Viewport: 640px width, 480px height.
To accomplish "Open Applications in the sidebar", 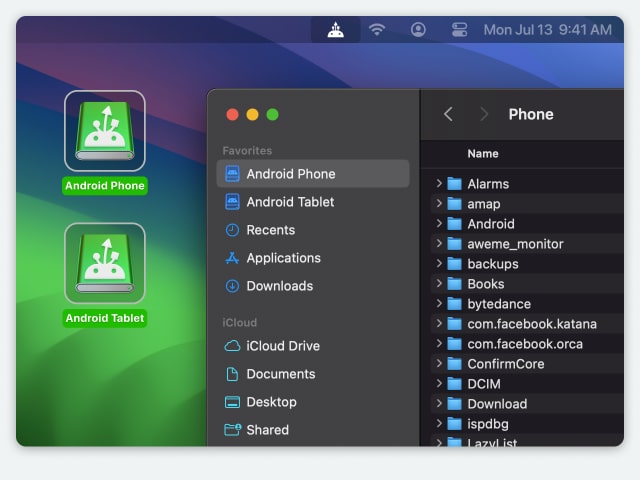I will click(x=313, y=258).
